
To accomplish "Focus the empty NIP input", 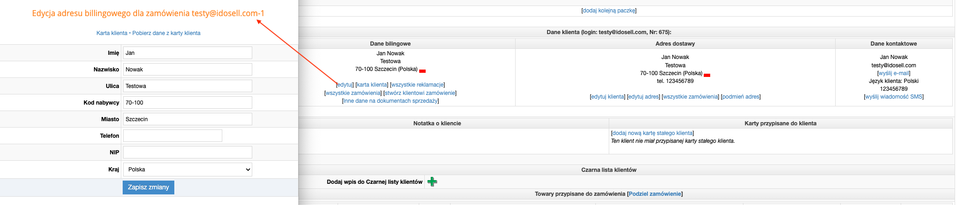I will [x=188, y=152].
